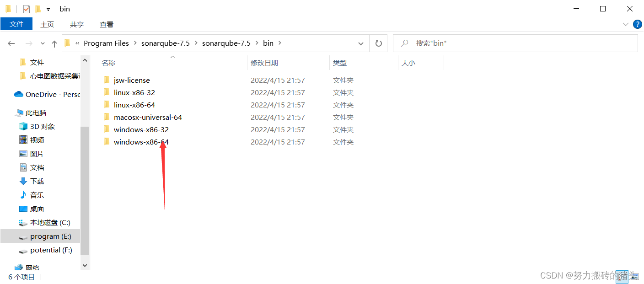Sort by the 名称 column header
644x284 pixels.
(108, 63)
